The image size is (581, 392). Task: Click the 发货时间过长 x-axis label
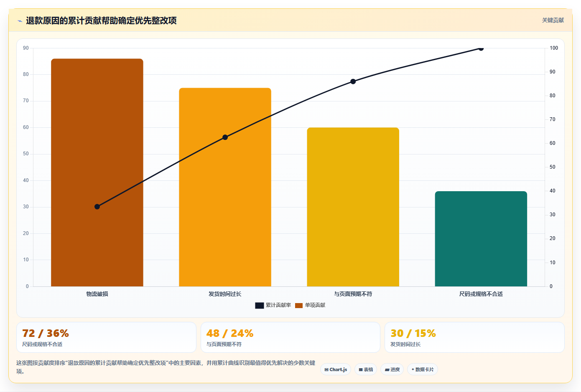(225, 294)
